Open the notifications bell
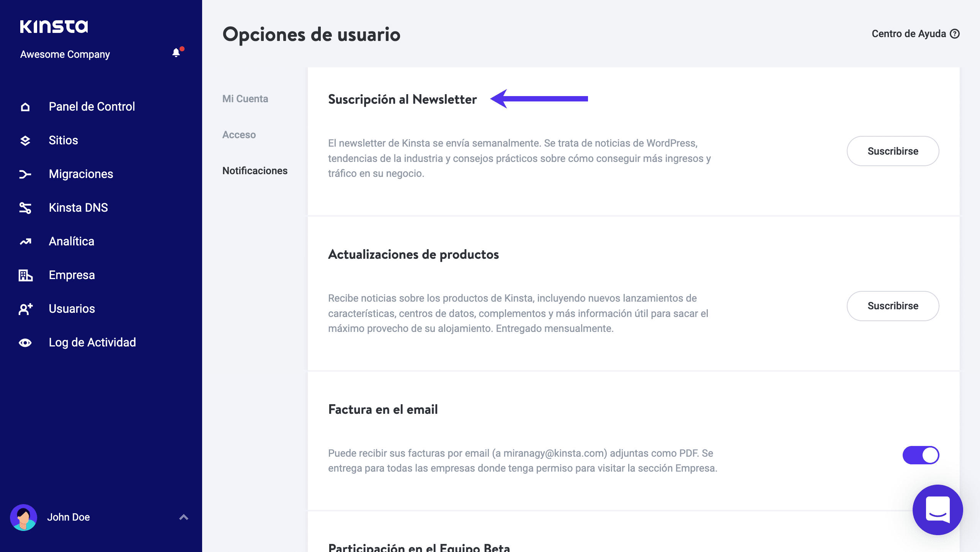This screenshot has width=980, height=552. [x=176, y=53]
